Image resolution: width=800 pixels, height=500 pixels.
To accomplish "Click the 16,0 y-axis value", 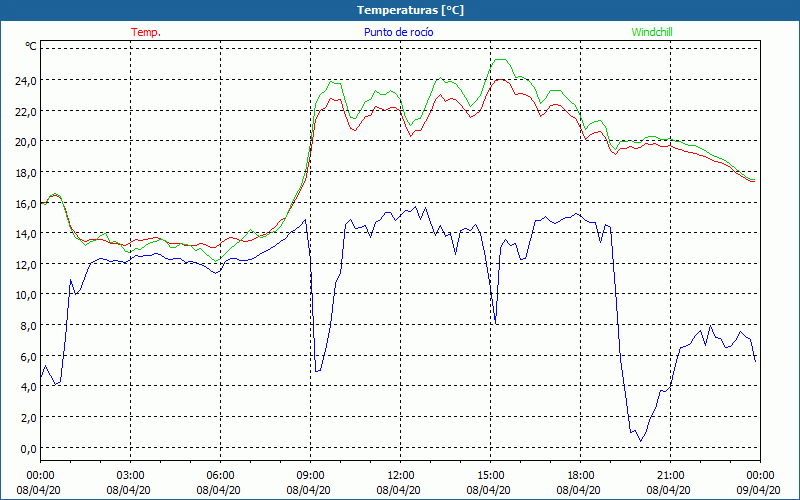I will pos(26,204).
